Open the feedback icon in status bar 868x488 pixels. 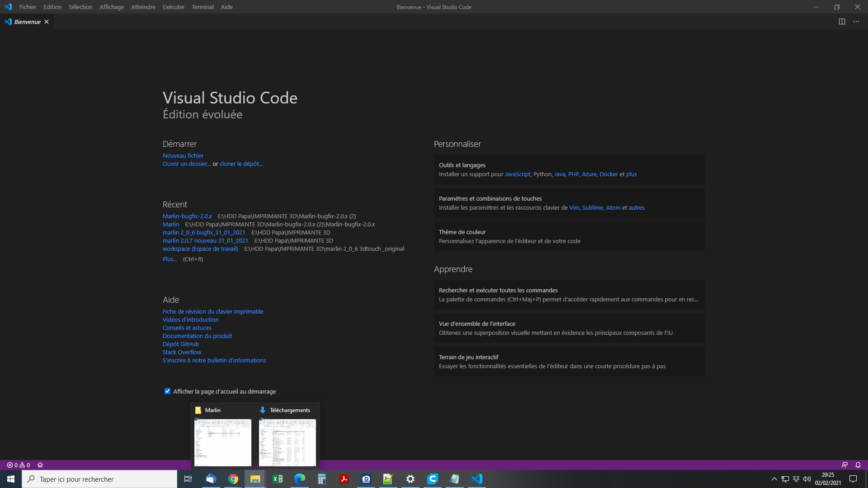click(844, 465)
